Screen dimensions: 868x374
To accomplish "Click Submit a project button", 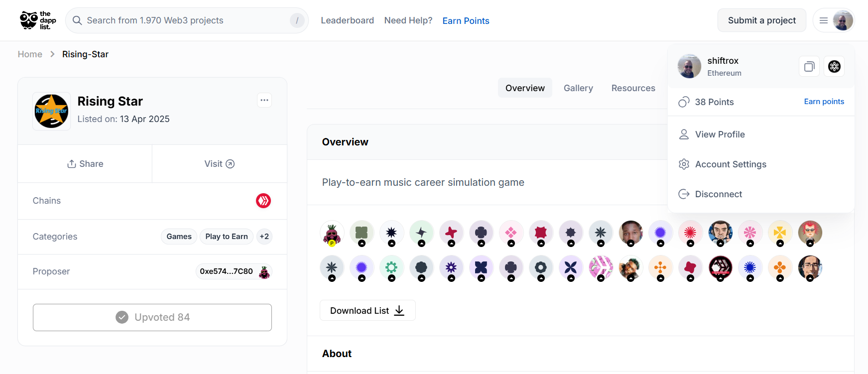I will tap(761, 20).
